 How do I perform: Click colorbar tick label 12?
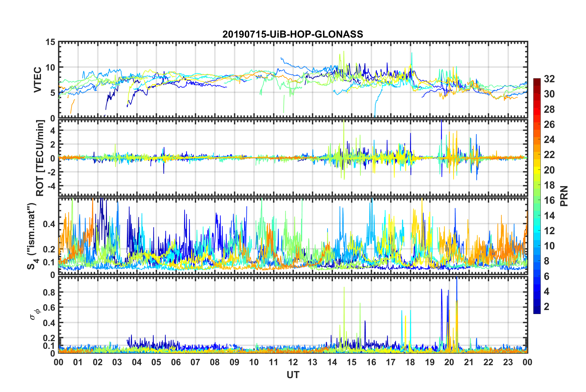click(549, 231)
